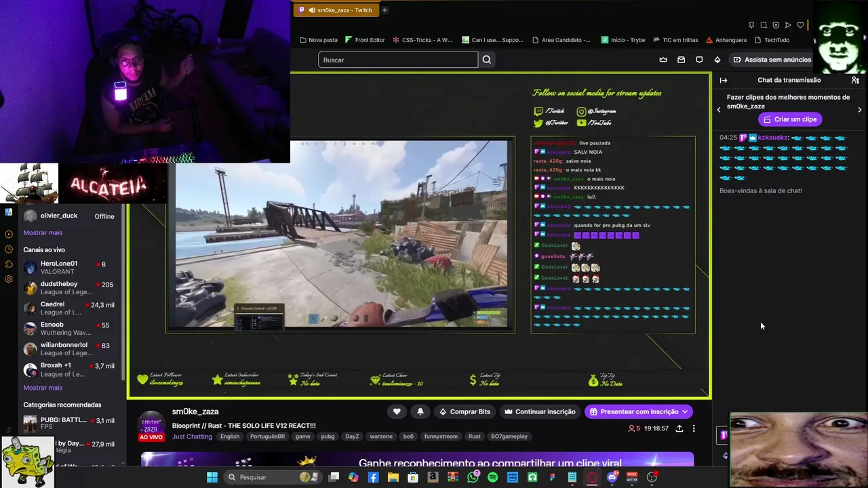The width and height of the screenshot is (868, 488).
Task: Go to next chat highlight card
Action: pyautogui.click(x=859, y=110)
